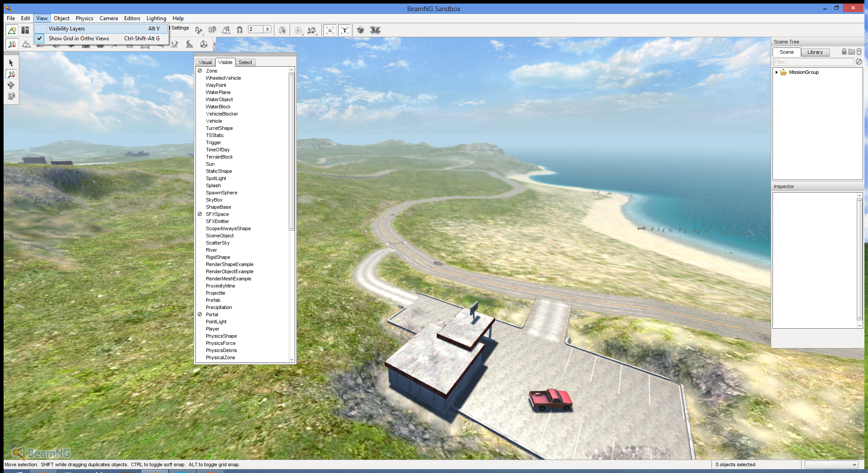868x473 pixels.
Task: Toggle visibility of SFXSpace layer
Action: coord(200,214)
